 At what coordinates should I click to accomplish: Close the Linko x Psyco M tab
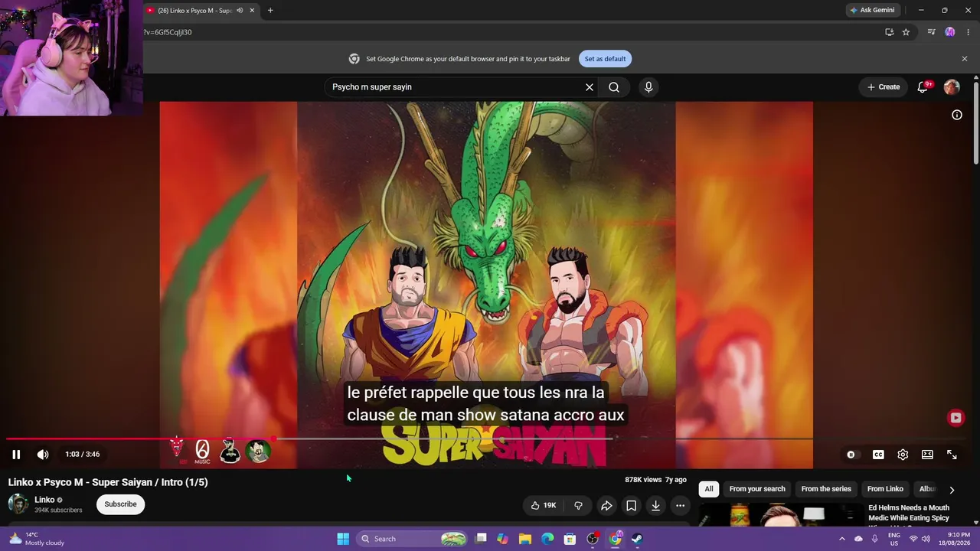pyautogui.click(x=252, y=11)
